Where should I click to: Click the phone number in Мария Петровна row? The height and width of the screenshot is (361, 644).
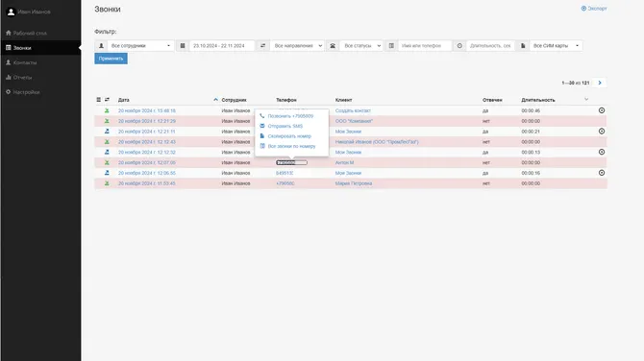[x=285, y=183]
